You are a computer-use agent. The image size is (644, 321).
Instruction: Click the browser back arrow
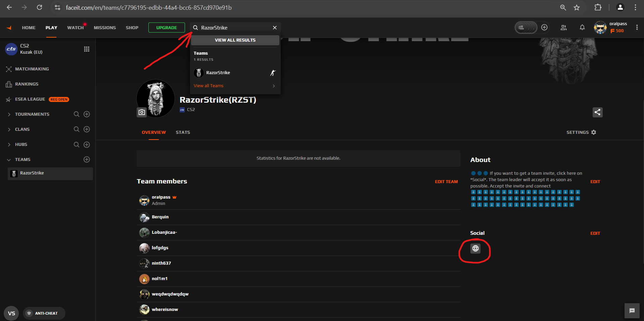[x=9, y=7]
